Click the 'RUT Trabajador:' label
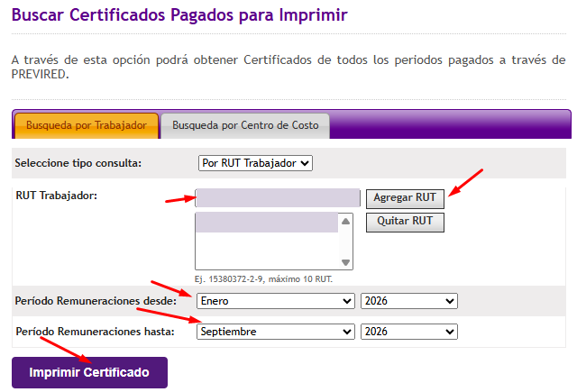 tap(56, 196)
